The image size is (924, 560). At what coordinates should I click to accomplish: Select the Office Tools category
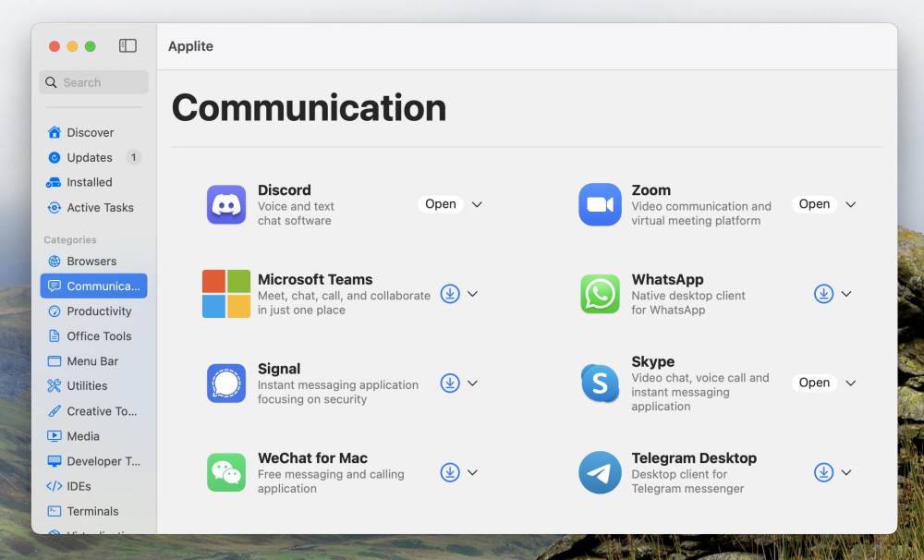coord(93,336)
